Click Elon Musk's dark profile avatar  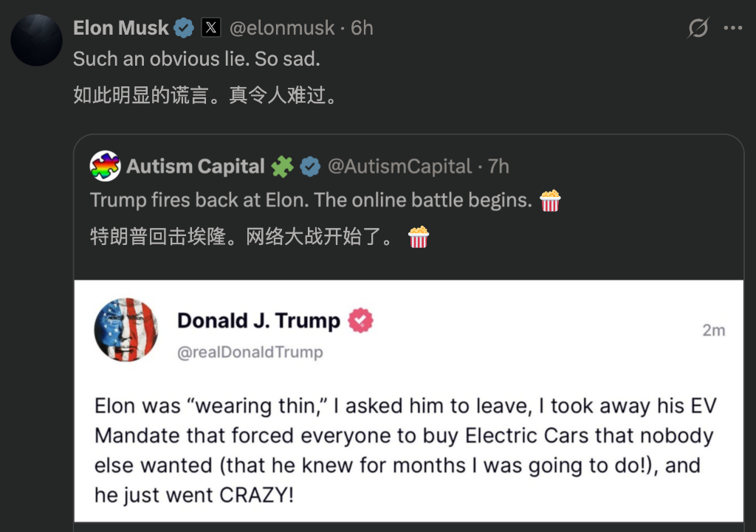click(x=36, y=38)
